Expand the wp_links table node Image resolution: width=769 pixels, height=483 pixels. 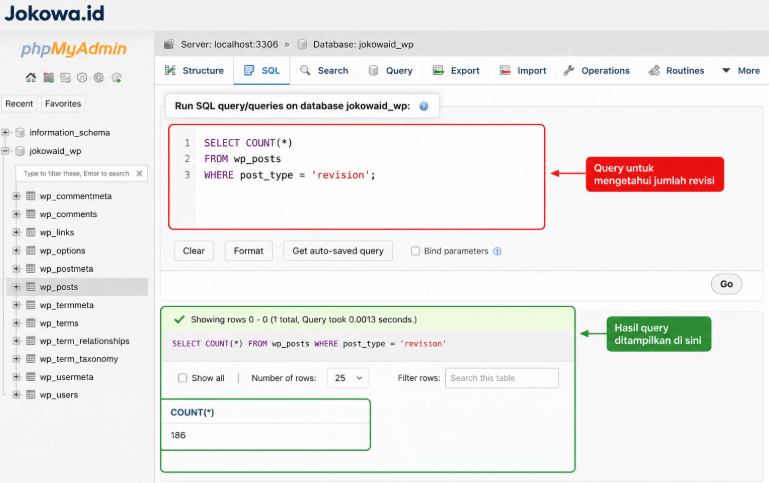click(16, 232)
